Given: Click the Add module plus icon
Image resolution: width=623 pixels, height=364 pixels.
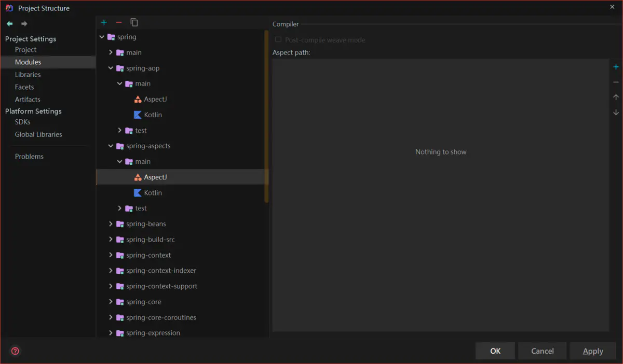Looking at the screenshot, I should click(104, 22).
